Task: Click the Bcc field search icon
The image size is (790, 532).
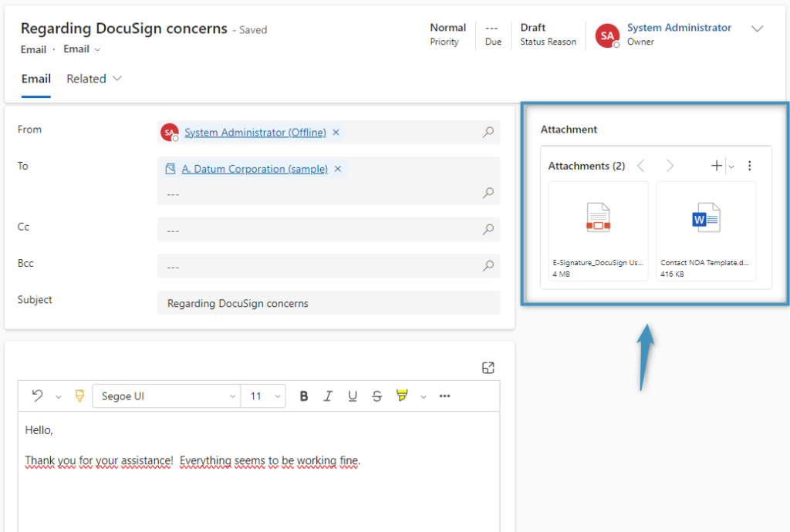Action: [x=488, y=266]
